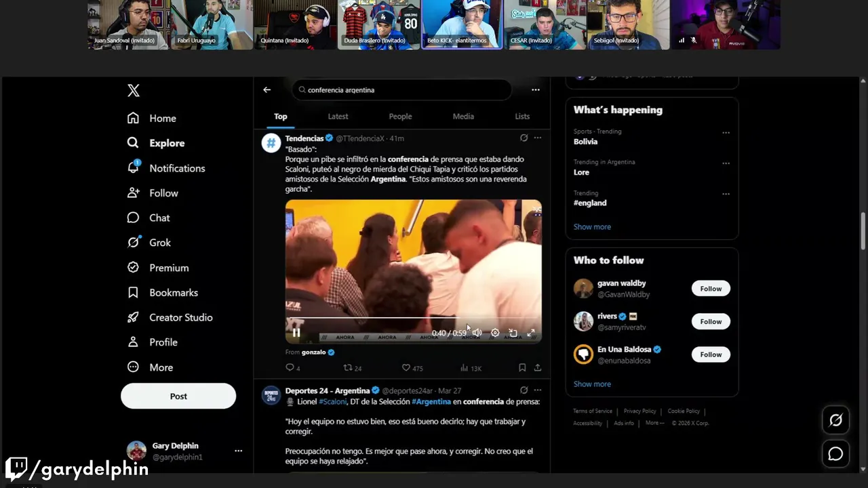Open search options three-dot menu
Viewport: 868px width, 488px height.
[x=536, y=89]
